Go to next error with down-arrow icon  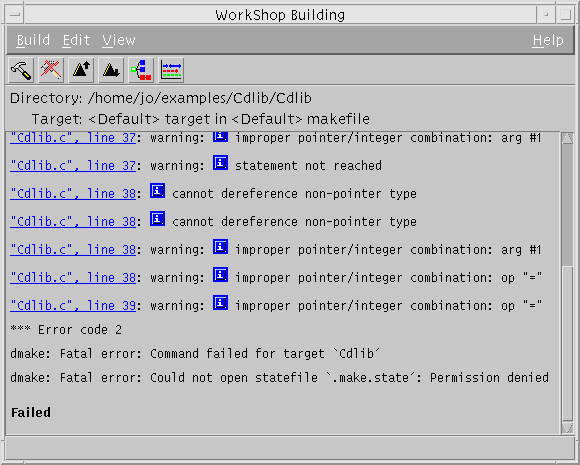(111, 70)
